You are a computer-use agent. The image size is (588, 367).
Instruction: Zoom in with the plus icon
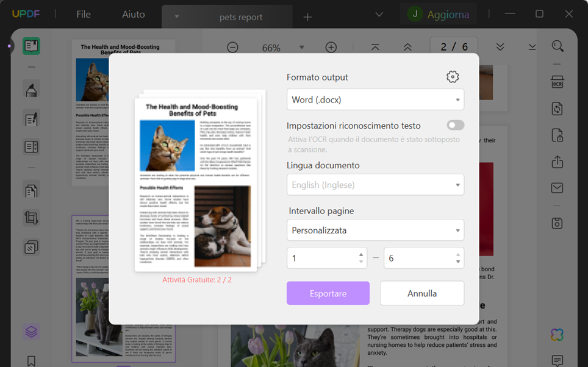pyautogui.click(x=331, y=48)
